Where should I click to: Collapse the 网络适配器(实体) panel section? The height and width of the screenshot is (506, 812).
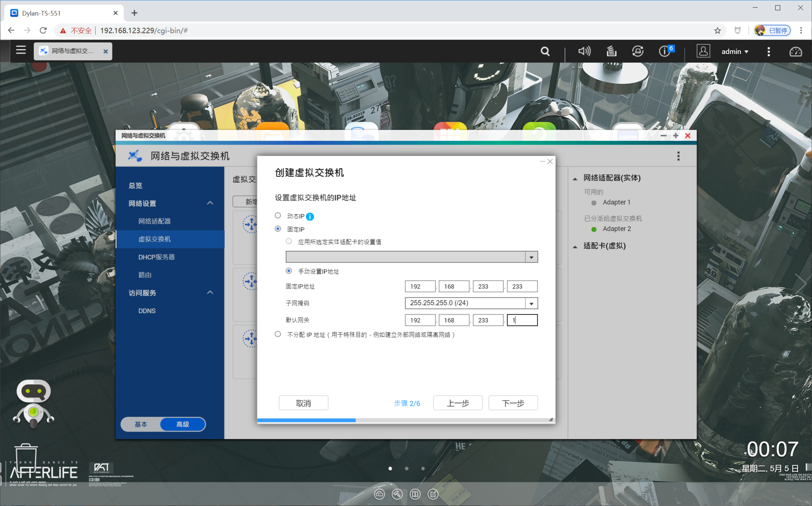[575, 179]
